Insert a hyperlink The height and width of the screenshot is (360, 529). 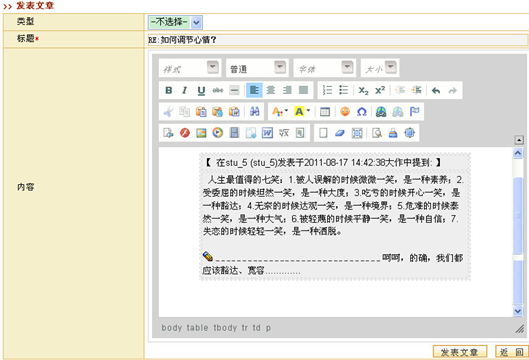click(381, 111)
